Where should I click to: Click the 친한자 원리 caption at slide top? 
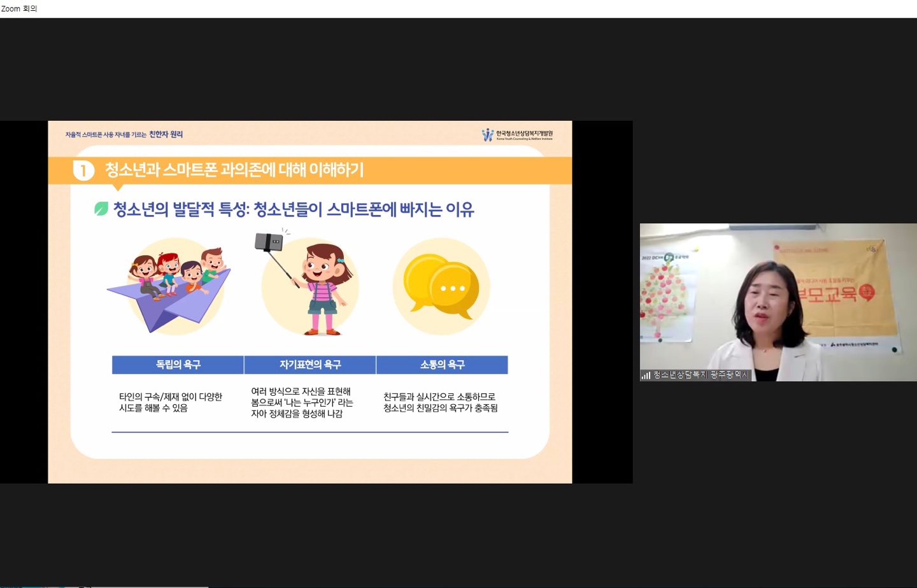click(x=166, y=134)
